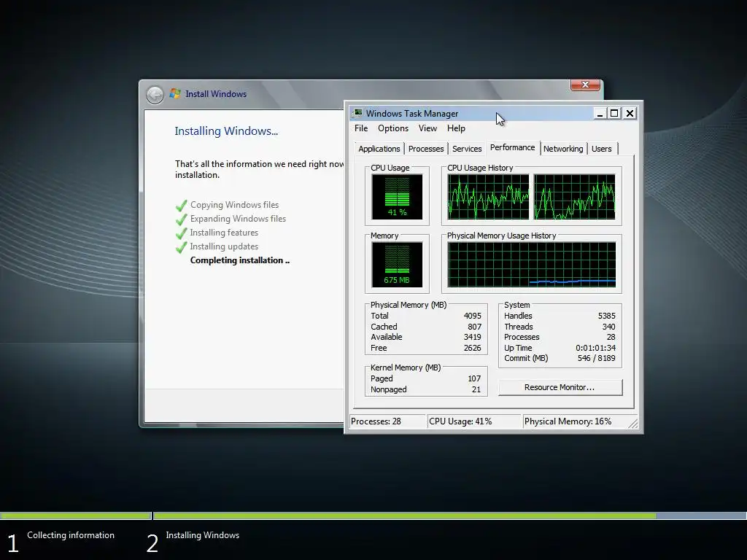Switch to the Processes tab
Viewport: 747px width, 560px height.
pyautogui.click(x=426, y=149)
